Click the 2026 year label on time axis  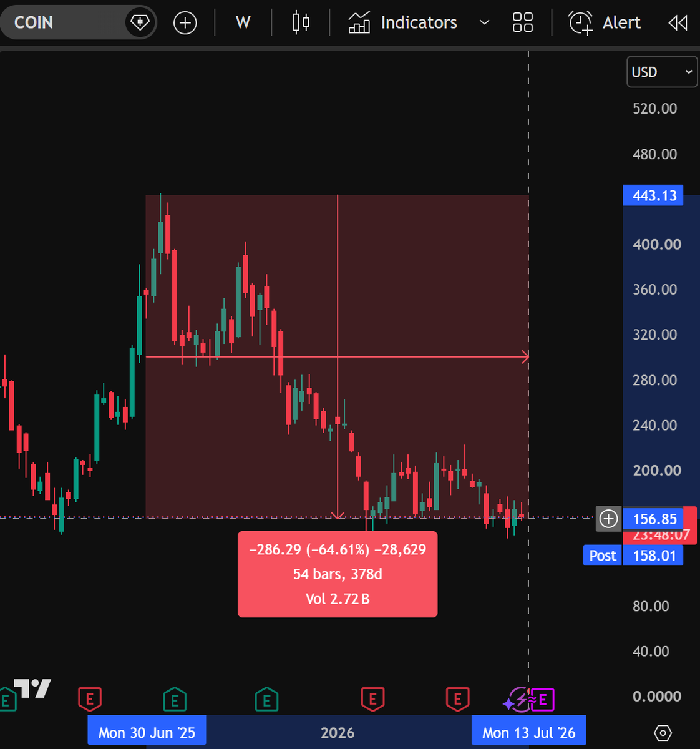point(338,733)
